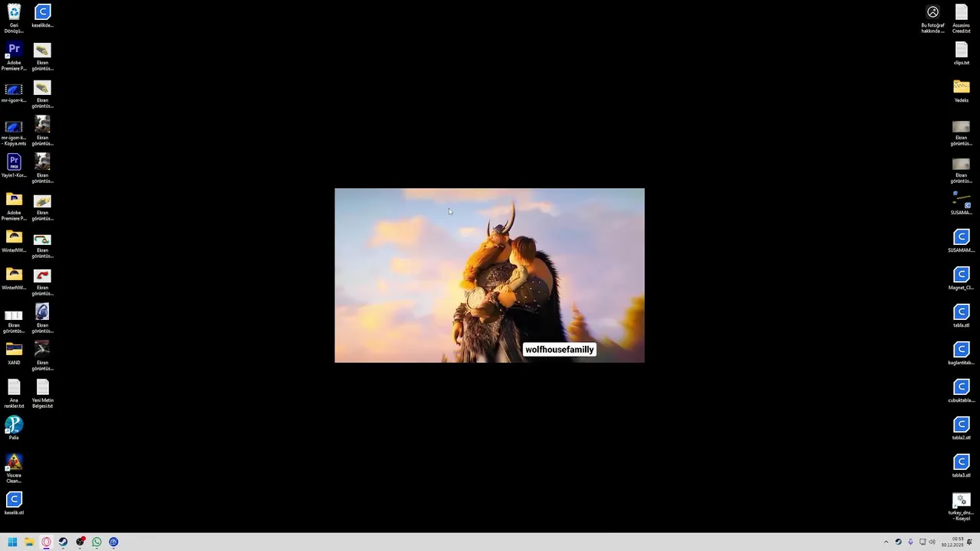Open the clock and date flyout
The width and height of the screenshot is (980, 551).
point(952,542)
